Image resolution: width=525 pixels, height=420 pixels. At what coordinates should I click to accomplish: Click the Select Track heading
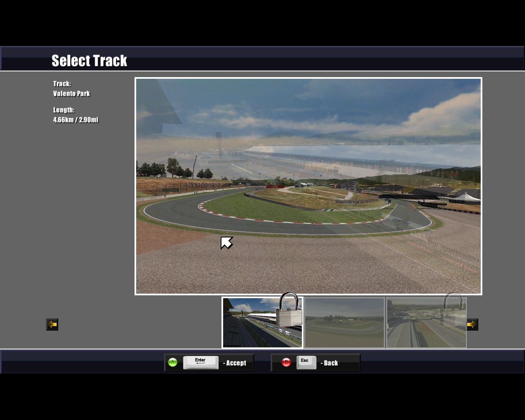tap(89, 61)
